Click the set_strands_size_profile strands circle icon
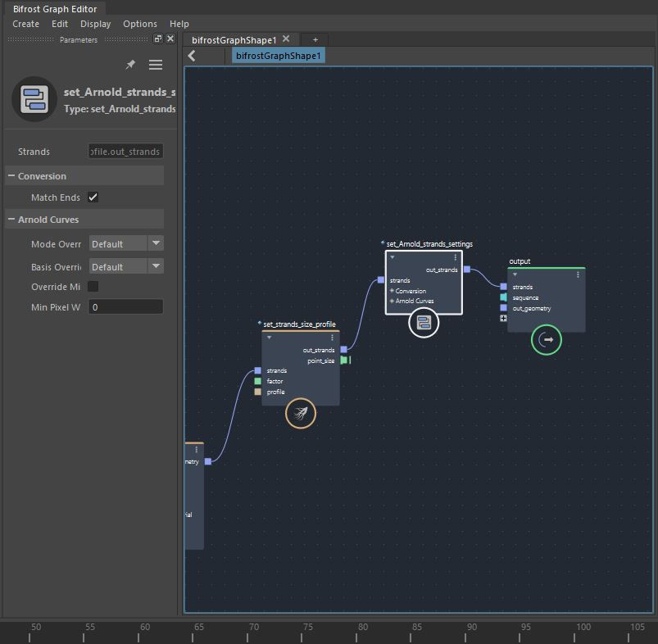658x644 pixels. (x=301, y=413)
